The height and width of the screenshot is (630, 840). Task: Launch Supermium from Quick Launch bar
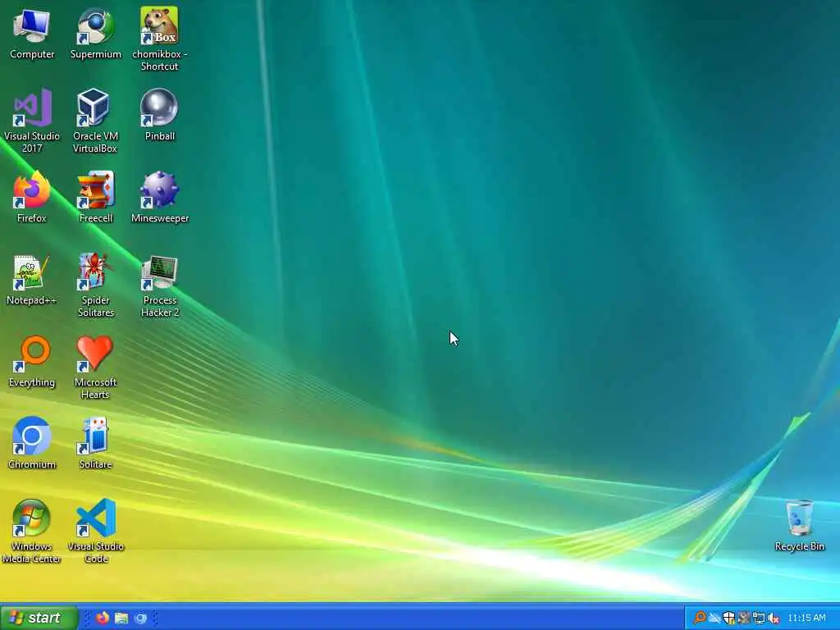[140, 619]
